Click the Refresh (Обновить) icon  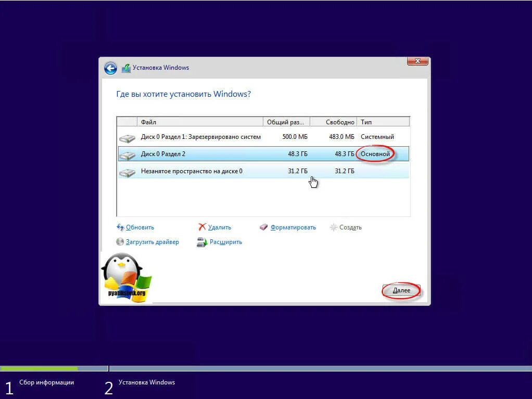[x=120, y=227]
